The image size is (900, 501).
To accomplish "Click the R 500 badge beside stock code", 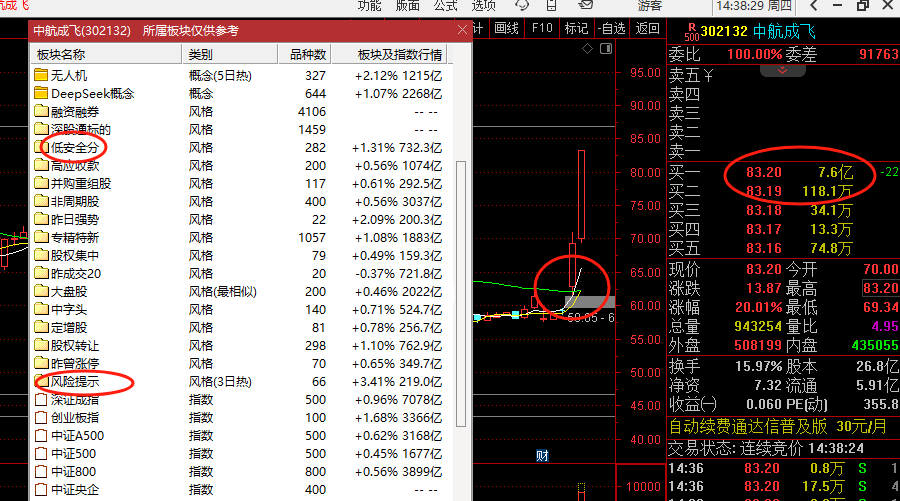I will tap(692, 32).
